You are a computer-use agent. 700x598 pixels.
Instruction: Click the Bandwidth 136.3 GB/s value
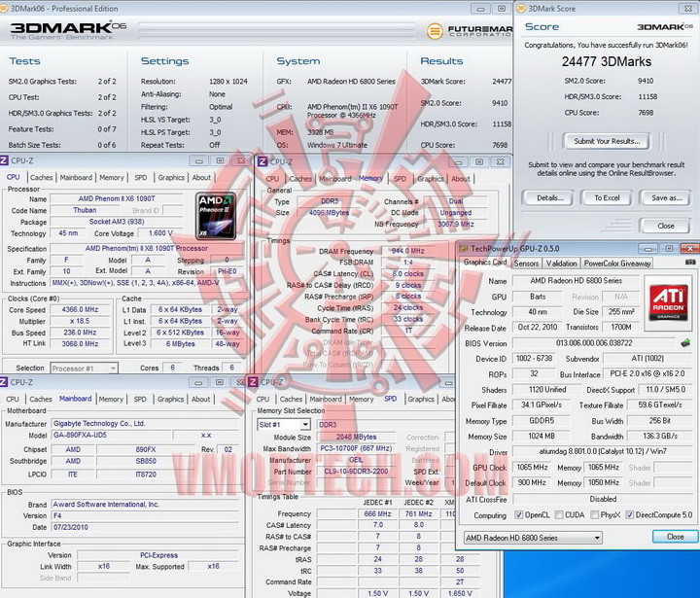tap(660, 436)
